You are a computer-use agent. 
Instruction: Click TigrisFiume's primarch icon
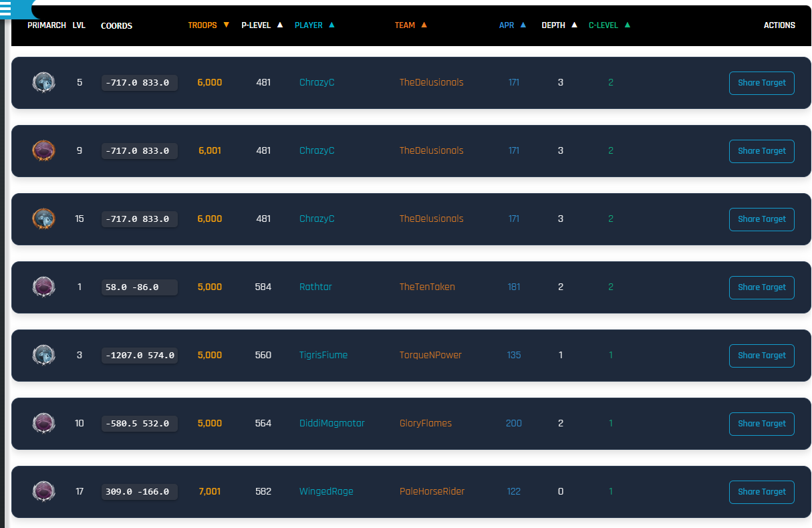(43, 356)
